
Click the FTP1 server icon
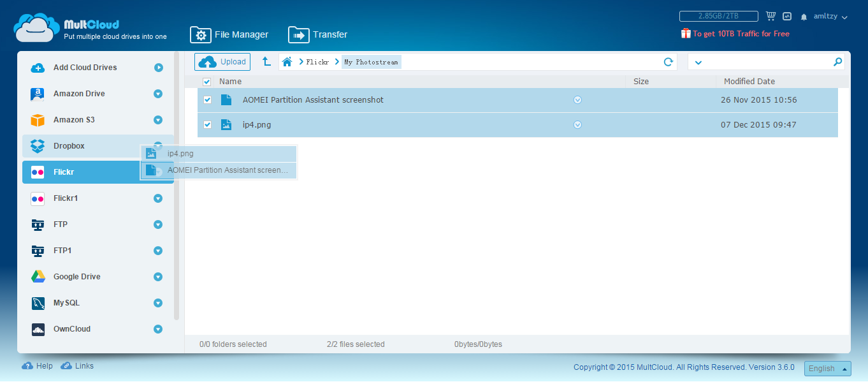pyautogui.click(x=38, y=251)
